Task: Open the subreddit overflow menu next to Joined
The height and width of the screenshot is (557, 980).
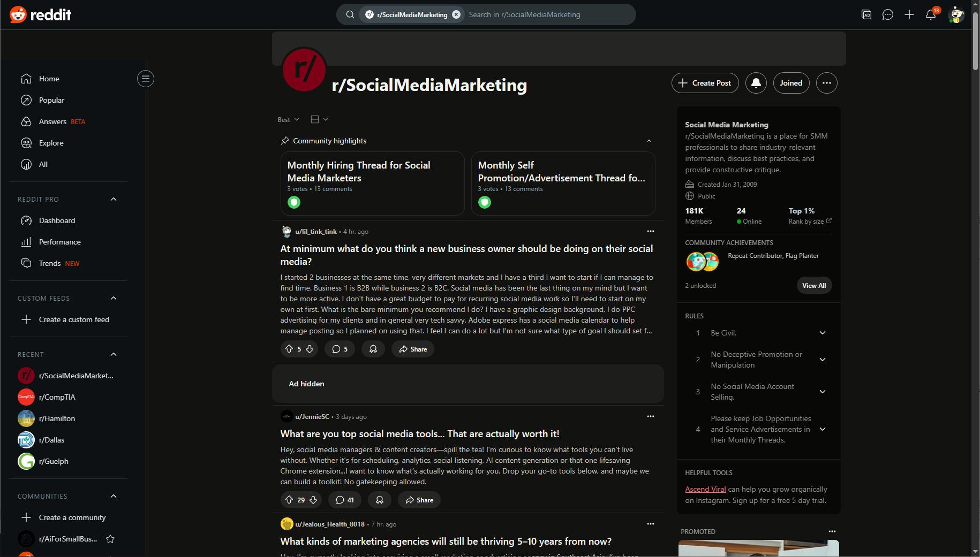Action: tap(826, 83)
